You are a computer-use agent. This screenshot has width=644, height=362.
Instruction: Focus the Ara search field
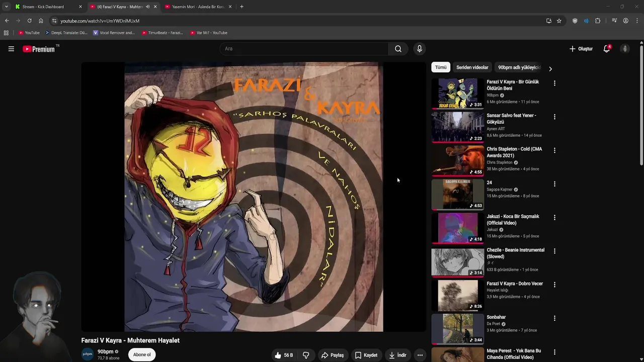pyautogui.click(x=304, y=49)
